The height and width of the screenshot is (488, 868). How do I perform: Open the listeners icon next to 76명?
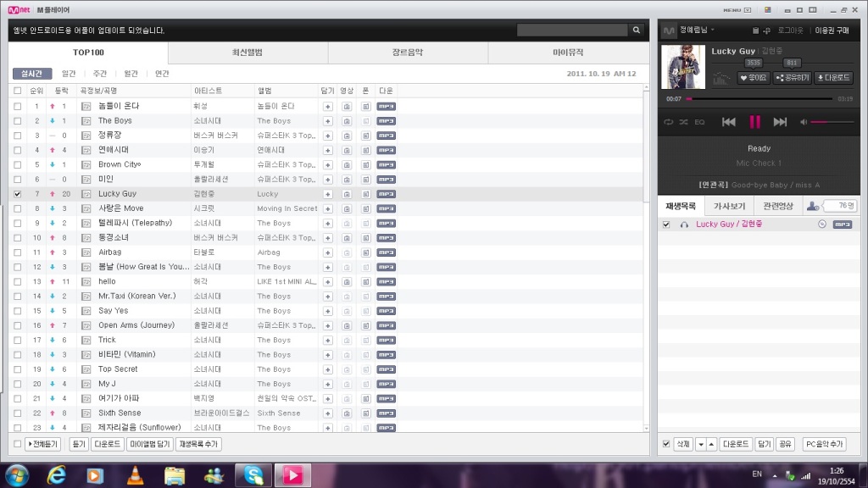pyautogui.click(x=813, y=206)
